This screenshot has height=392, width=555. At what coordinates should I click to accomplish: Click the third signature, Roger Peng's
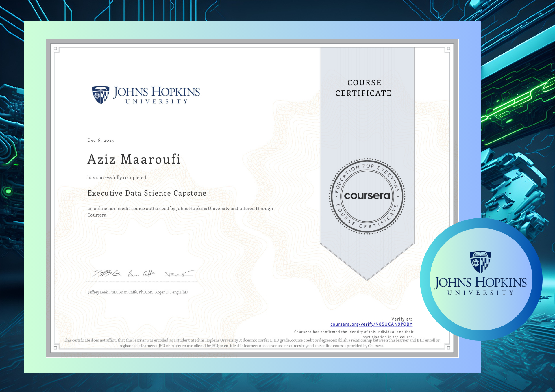pos(180,274)
